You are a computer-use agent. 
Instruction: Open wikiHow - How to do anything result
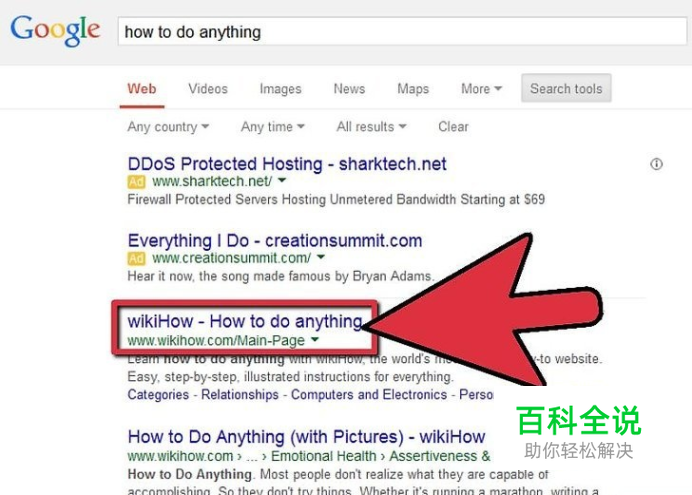tap(245, 322)
